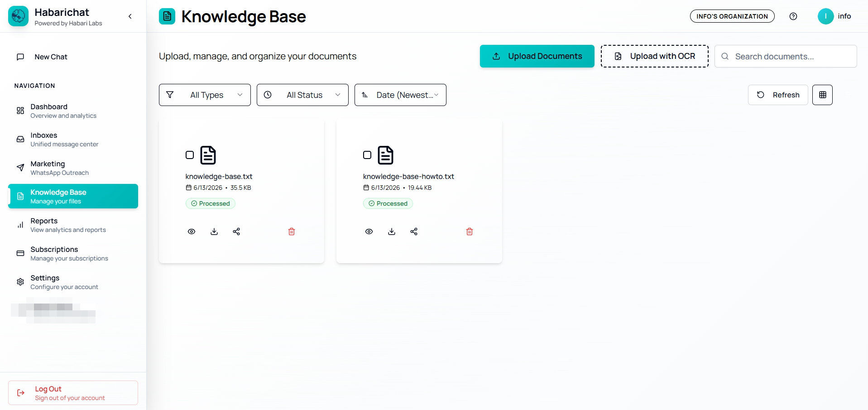The width and height of the screenshot is (868, 410).
Task: Click the Knowledge Base header document icon
Action: pos(167,16)
